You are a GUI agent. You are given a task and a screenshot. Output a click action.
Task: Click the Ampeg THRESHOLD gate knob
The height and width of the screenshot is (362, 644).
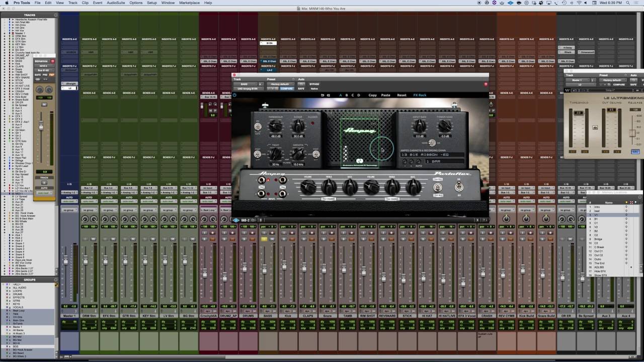[275, 126]
